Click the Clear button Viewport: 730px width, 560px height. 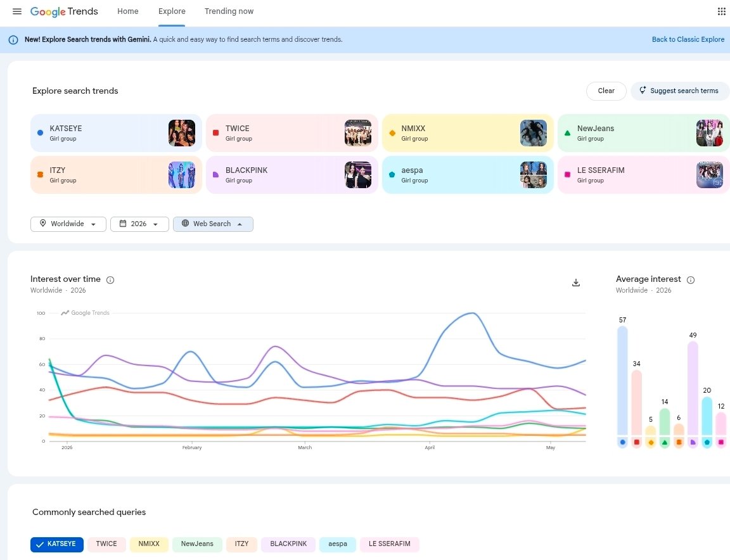pyautogui.click(x=606, y=91)
